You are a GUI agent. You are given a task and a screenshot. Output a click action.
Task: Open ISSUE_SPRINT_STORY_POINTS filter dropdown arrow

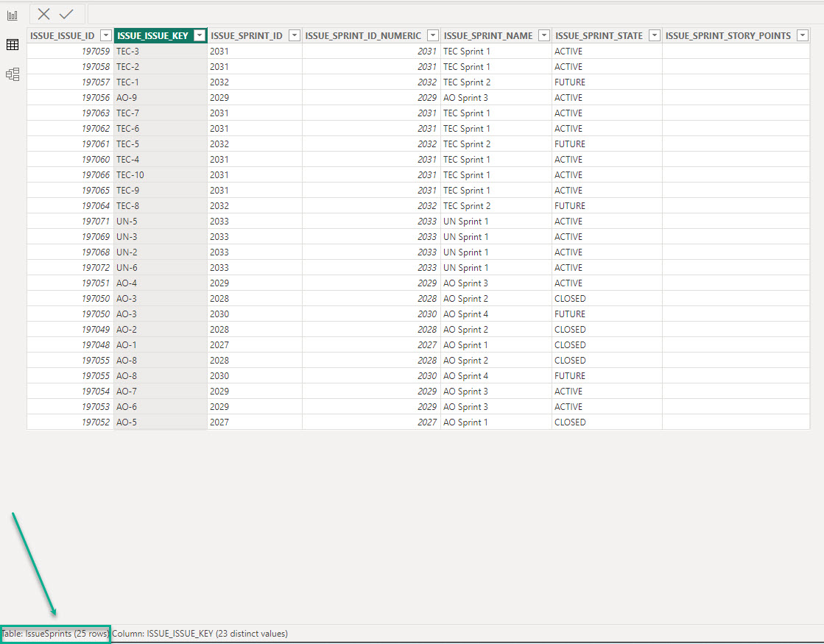(802, 35)
